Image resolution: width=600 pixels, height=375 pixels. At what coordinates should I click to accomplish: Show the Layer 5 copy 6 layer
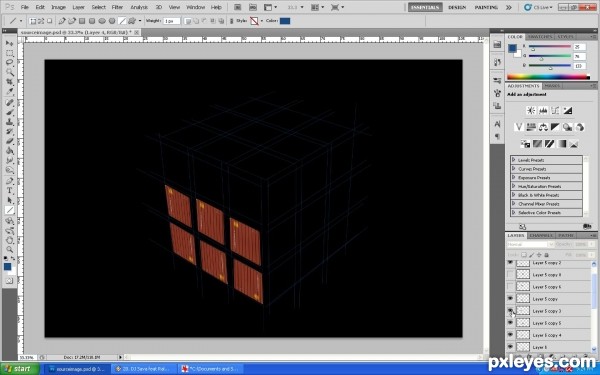coord(510,287)
